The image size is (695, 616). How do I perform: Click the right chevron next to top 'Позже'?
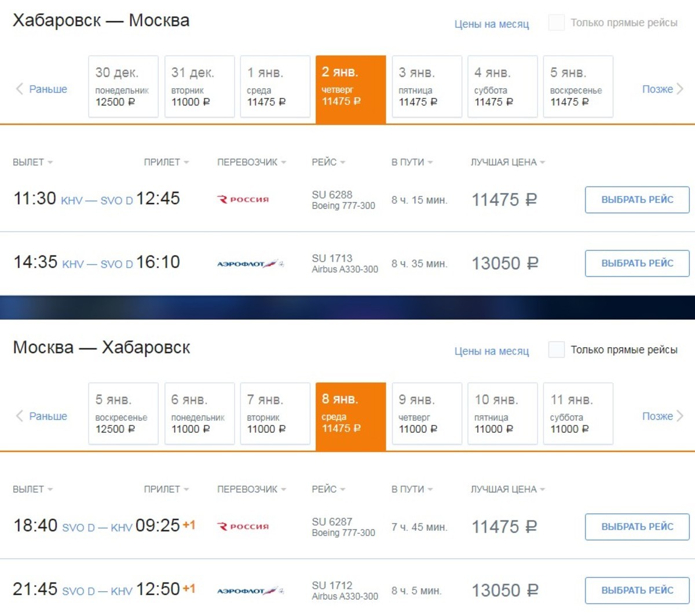coord(680,89)
